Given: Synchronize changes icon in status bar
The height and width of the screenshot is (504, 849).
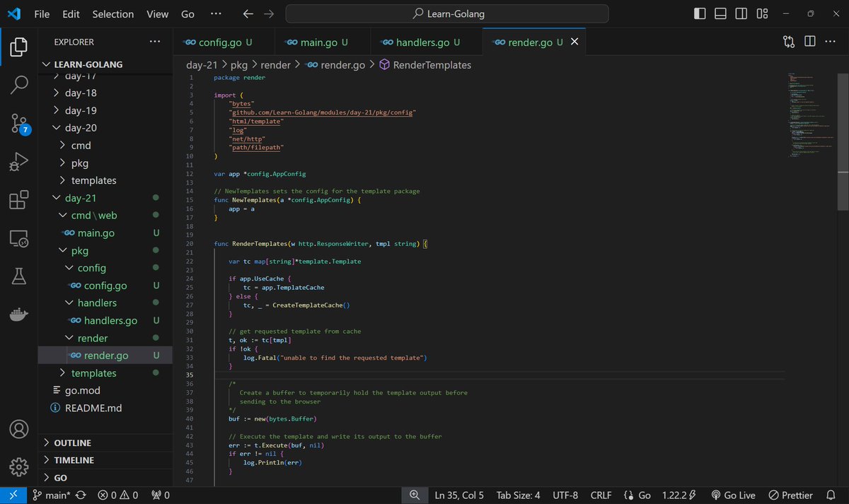Looking at the screenshot, I should (x=81, y=495).
